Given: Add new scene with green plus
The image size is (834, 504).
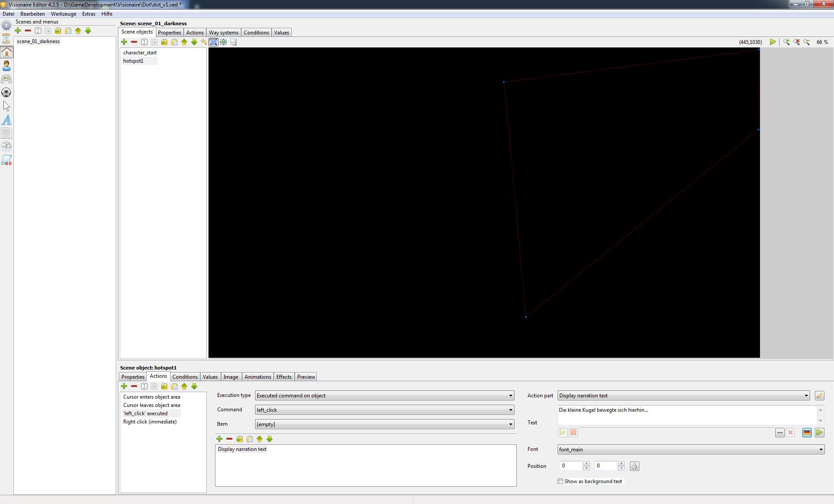Looking at the screenshot, I should pyautogui.click(x=18, y=30).
